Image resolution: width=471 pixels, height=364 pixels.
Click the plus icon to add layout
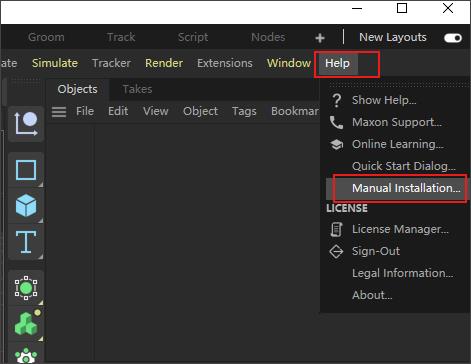[320, 38]
